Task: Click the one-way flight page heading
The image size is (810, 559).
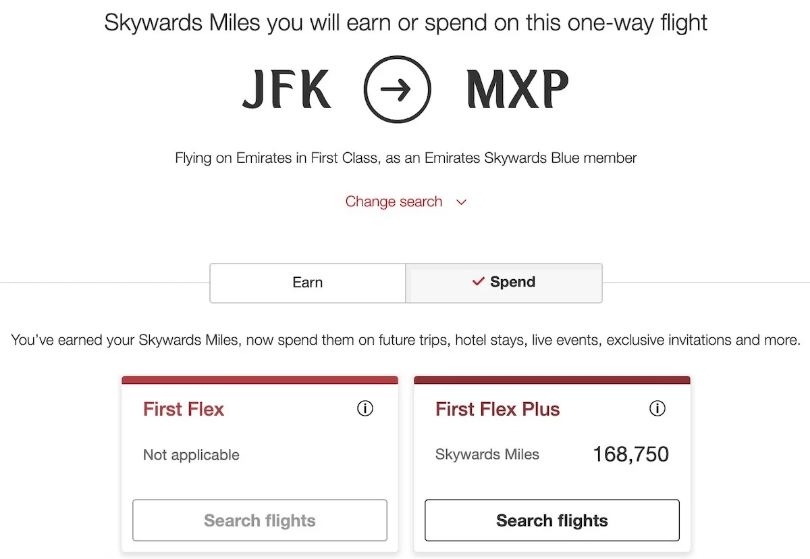Action: 405,23
